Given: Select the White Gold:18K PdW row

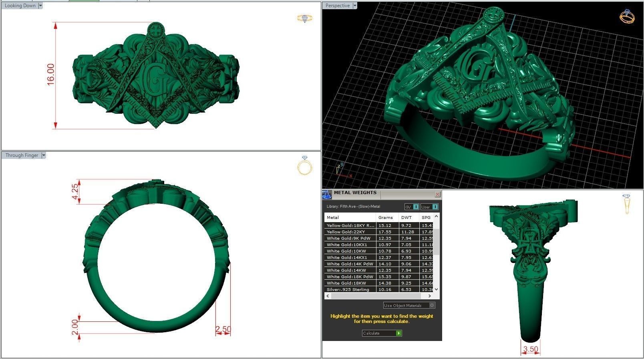Looking at the screenshot, I should point(379,277).
